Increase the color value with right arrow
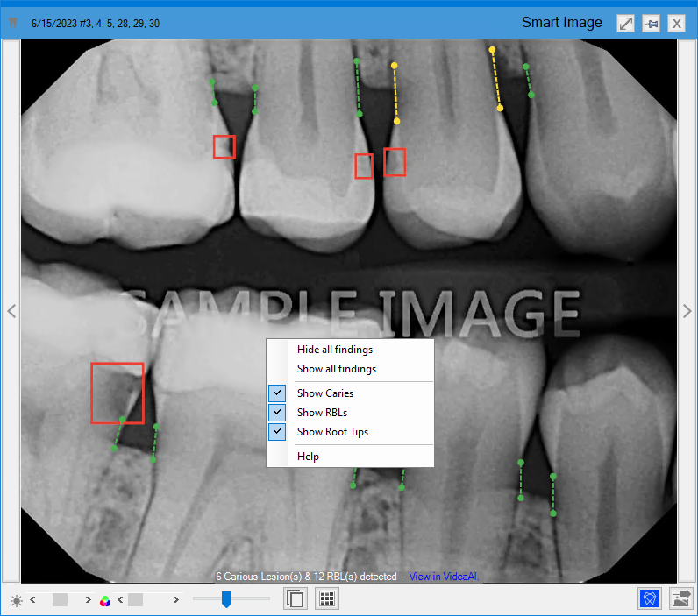Image resolution: width=698 pixels, height=616 pixels. click(176, 600)
